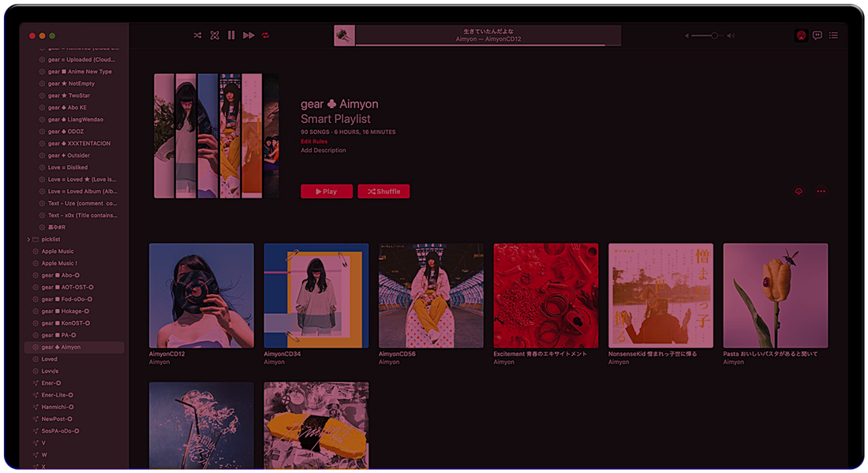Select gear Anime New Type playlist
868x473 pixels.
coord(74,72)
